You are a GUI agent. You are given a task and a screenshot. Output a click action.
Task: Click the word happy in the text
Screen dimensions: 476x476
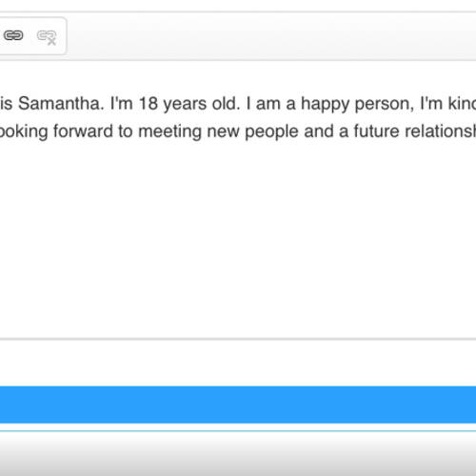point(325,105)
